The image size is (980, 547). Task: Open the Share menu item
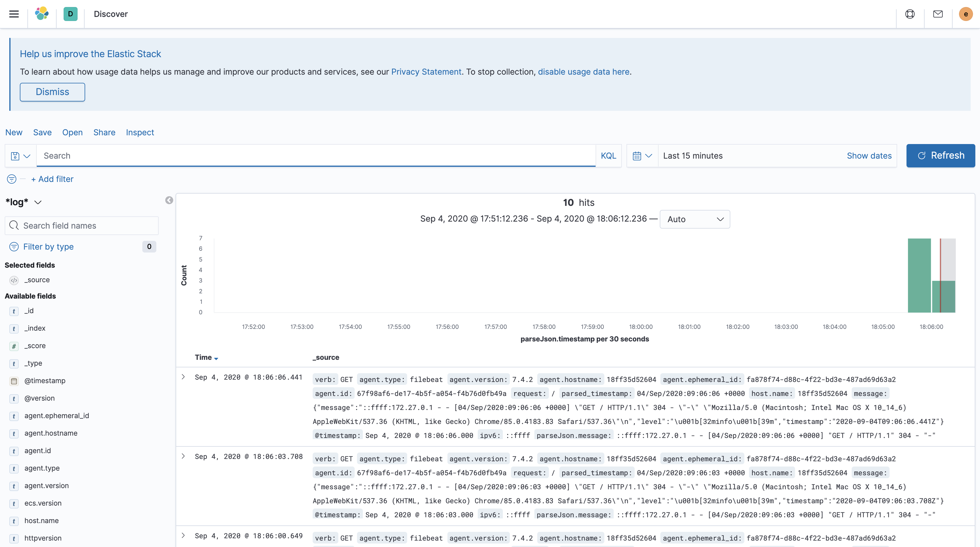tap(104, 132)
